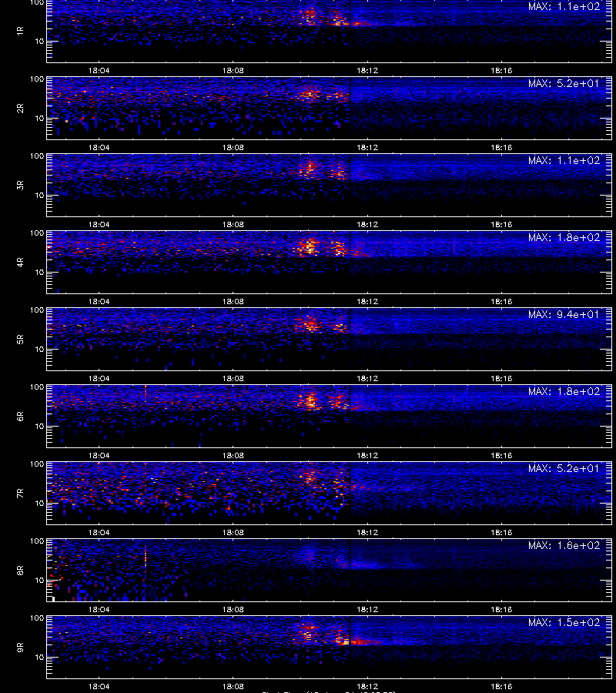Click the 3R panel axis label
616x693 pixels.
click(20, 185)
